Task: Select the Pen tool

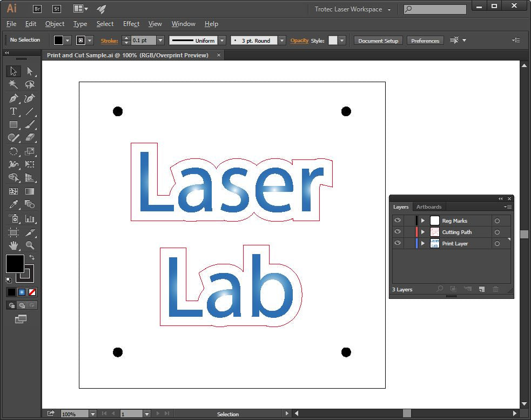Action: (x=14, y=98)
